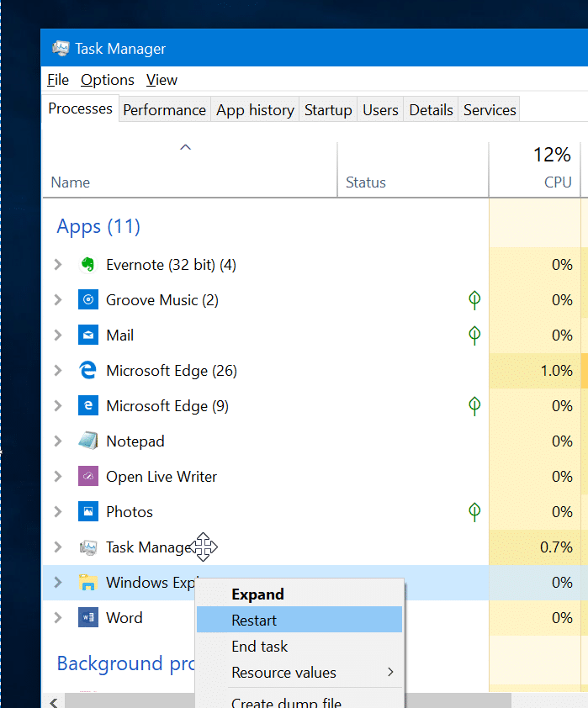
Task: Select the Processes tab
Action: [x=81, y=108]
